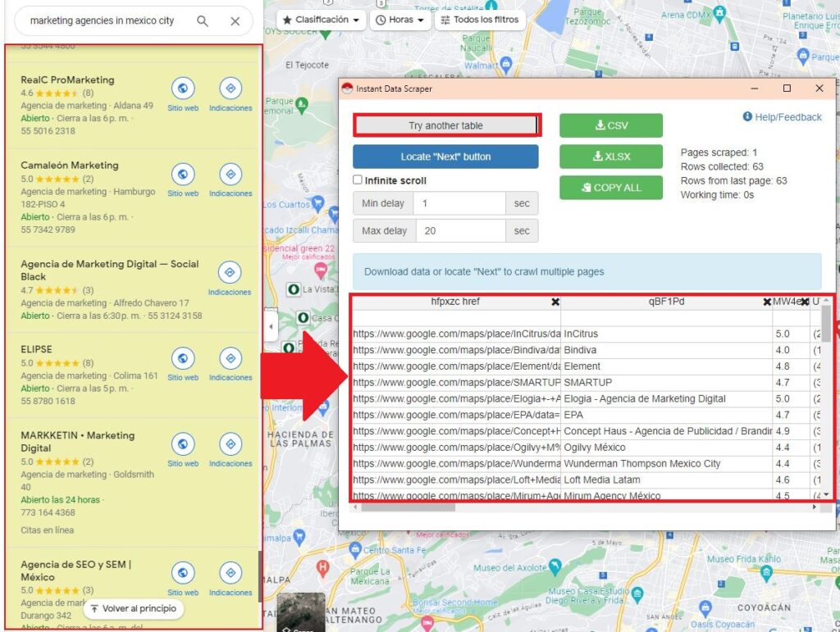Download data as CSV

[610, 125]
